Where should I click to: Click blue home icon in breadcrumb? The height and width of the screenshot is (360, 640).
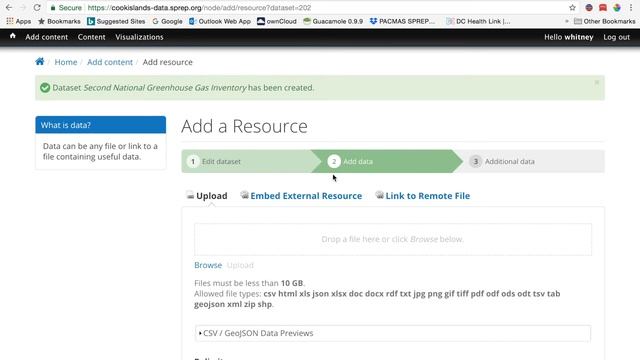pyautogui.click(x=40, y=62)
